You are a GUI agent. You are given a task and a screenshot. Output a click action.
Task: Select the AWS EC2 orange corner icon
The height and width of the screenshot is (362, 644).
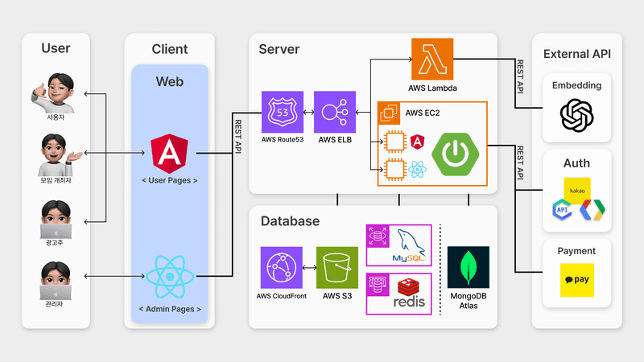pos(389,113)
